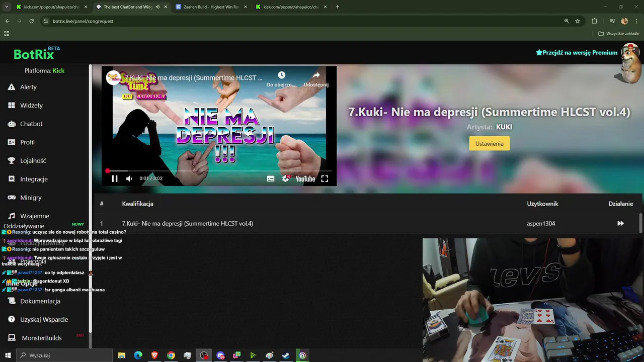The height and width of the screenshot is (362, 644).
Task: Open the Chrome profile avatar
Action: point(624,21)
